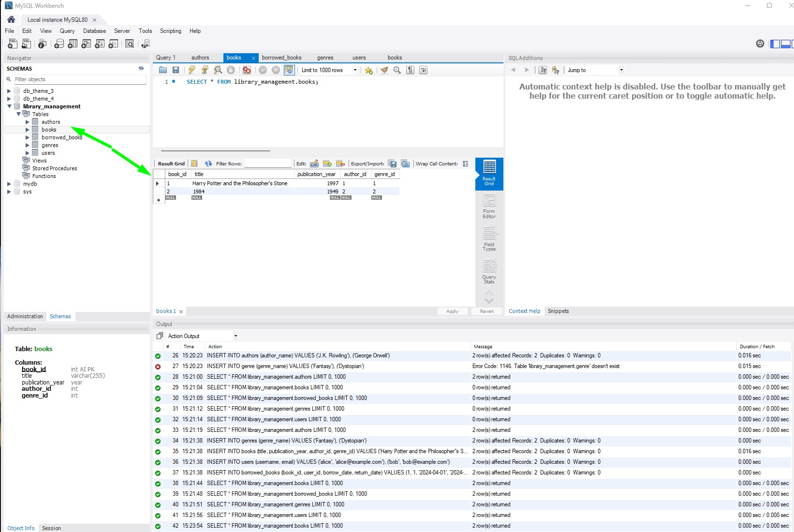Create a new stored procedure icon
The height and width of the screenshot is (532, 794).
[x=100, y=44]
